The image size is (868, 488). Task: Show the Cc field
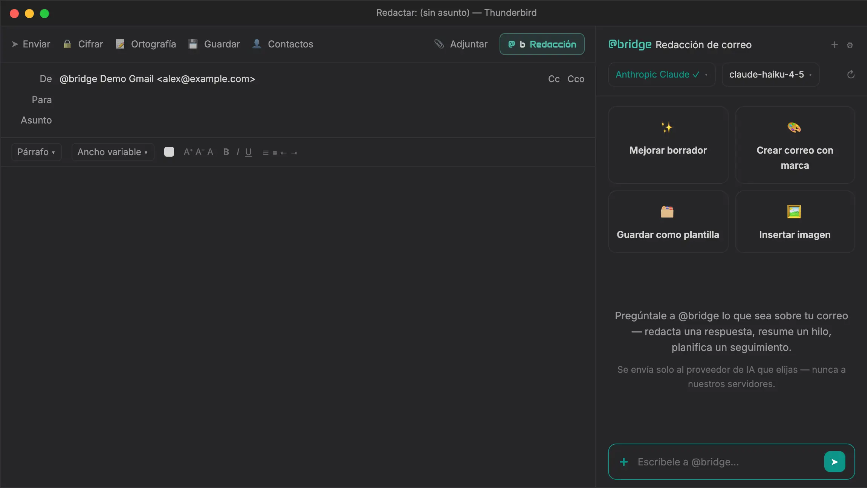(553, 79)
